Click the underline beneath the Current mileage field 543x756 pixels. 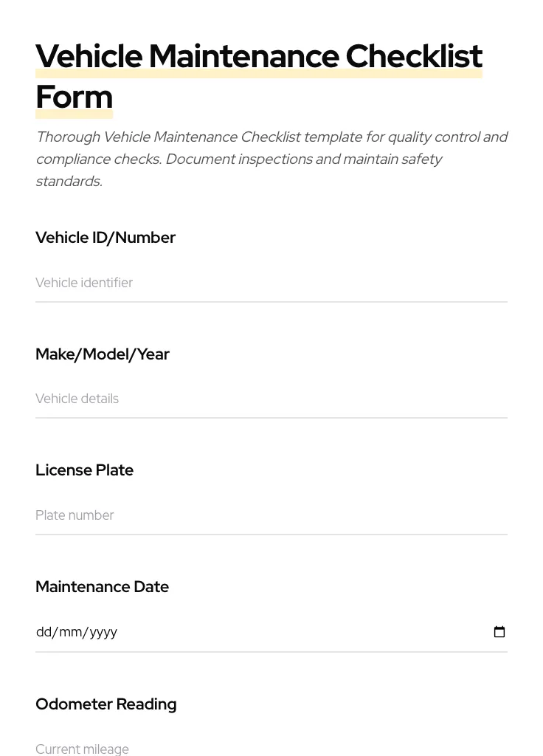[x=271, y=755]
